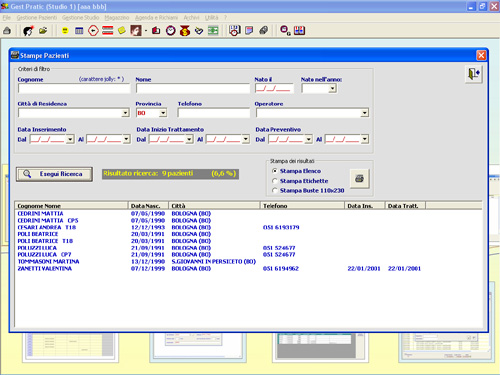Click into the Cognome input field
Viewport: 500px width, 375px height.
coord(74,88)
